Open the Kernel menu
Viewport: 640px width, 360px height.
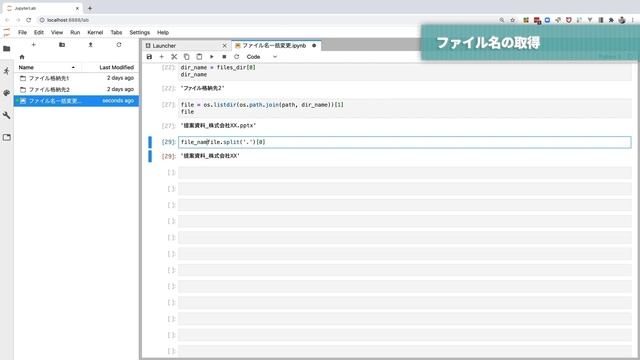[x=95, y=32]
